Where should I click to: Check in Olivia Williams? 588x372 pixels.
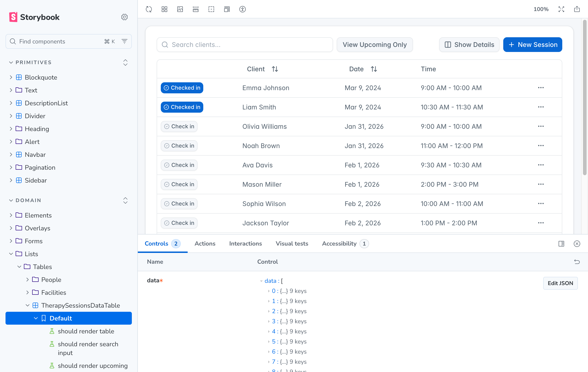179,126
